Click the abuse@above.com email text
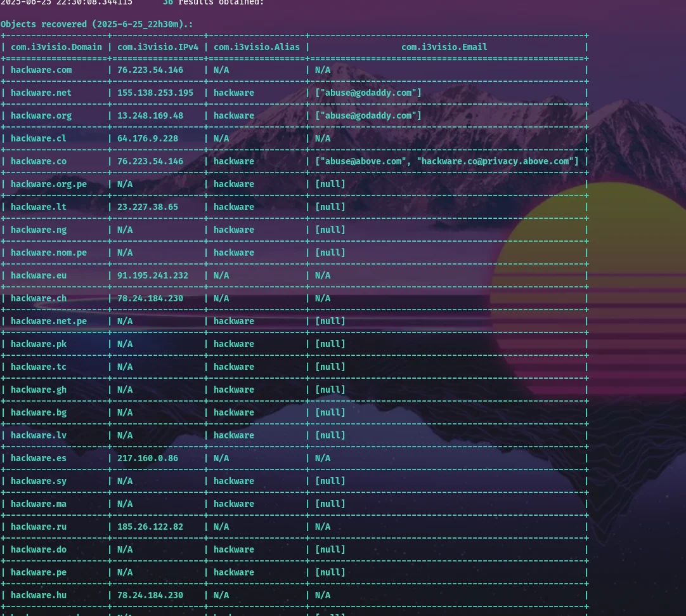686x616 pixels. tap(363, 161)
